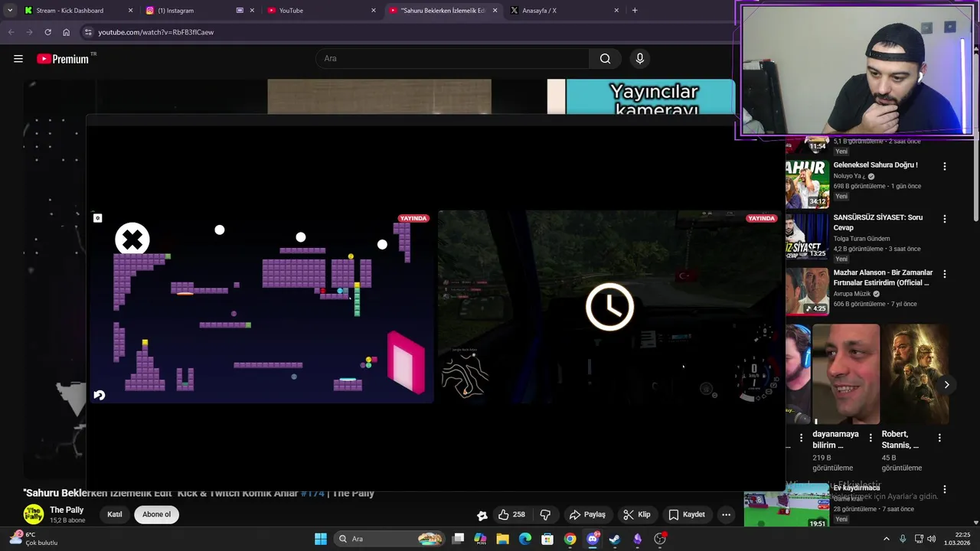Reload the page with refresh icon
The width and height of the screenshot is (980, 551).
(x=47, y=32)
